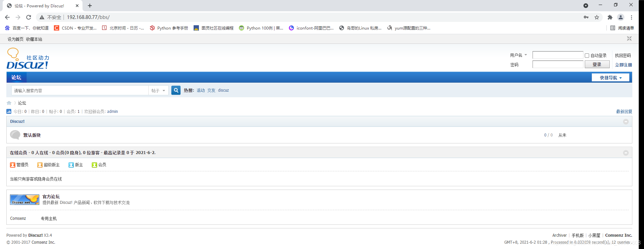Click the 手机版 footer link
Screen dimensions: 644x249
tap(578, 235)
